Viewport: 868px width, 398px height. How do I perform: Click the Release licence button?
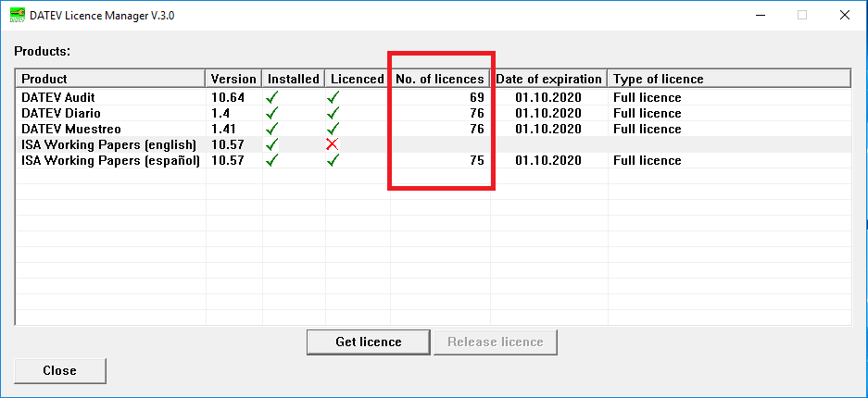point(496,342)
